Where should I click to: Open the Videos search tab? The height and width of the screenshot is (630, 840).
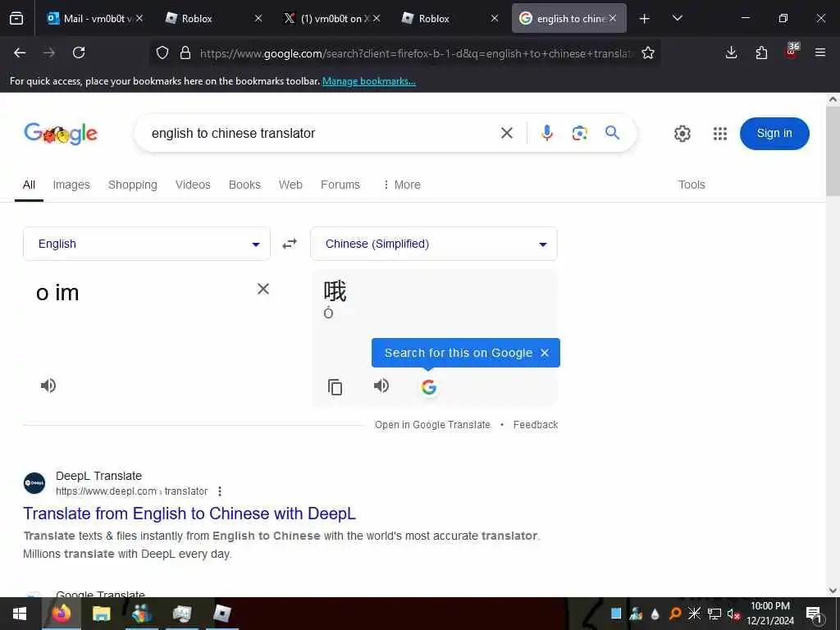click(x=193, y=185)
